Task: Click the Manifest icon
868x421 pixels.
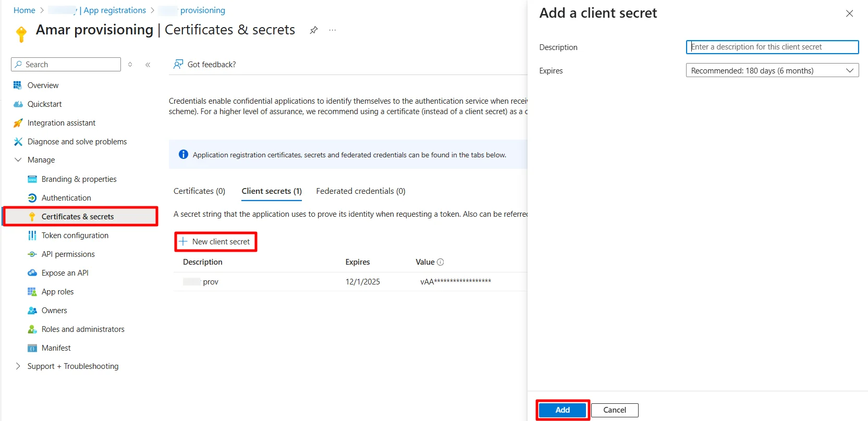Action: (x=32, y=348)
